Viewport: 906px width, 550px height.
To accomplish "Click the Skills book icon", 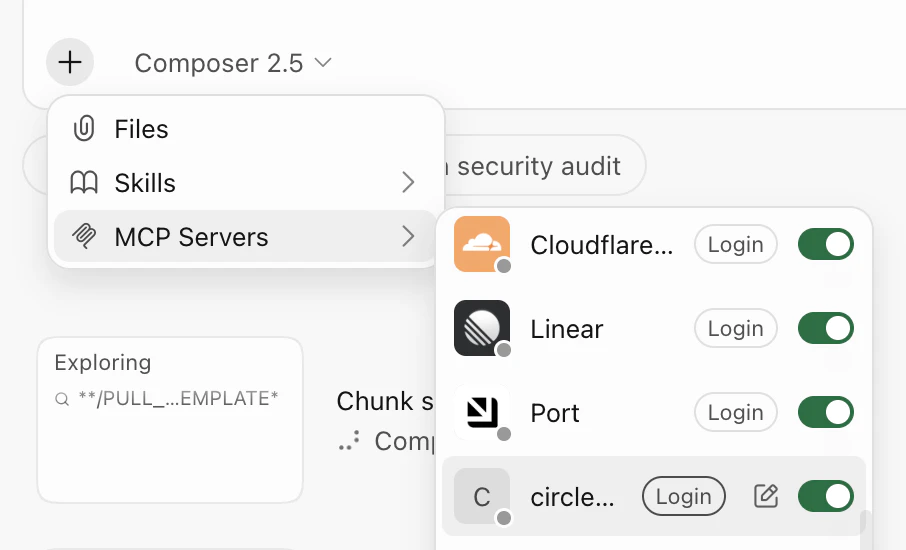I will click(84, 183).
